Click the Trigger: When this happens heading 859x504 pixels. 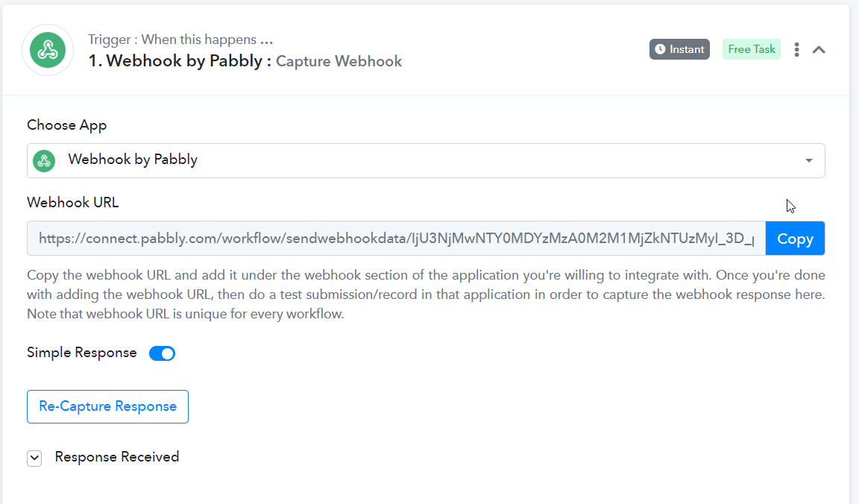click(180, 40)
